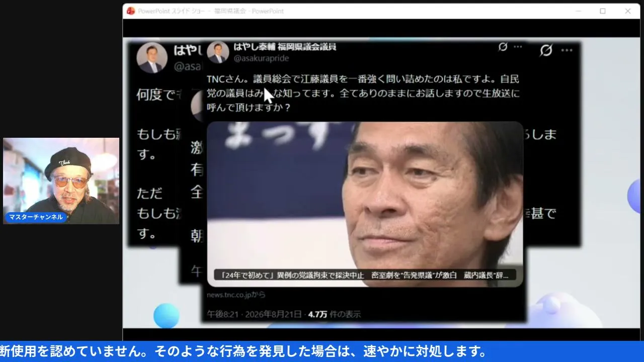Click the tweet line starting 党の議員は
Image resolution: width=644 pixels, height=362 pixels.
click(363, 93)
